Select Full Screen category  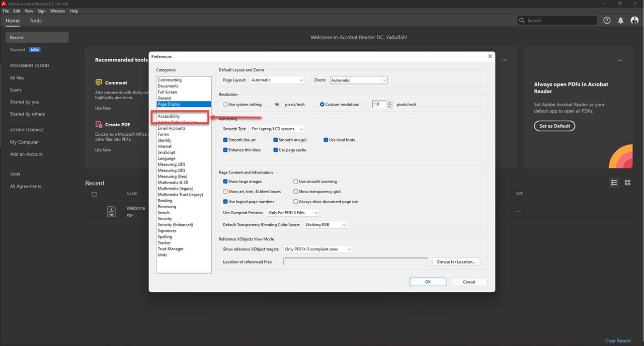(168, 92)
